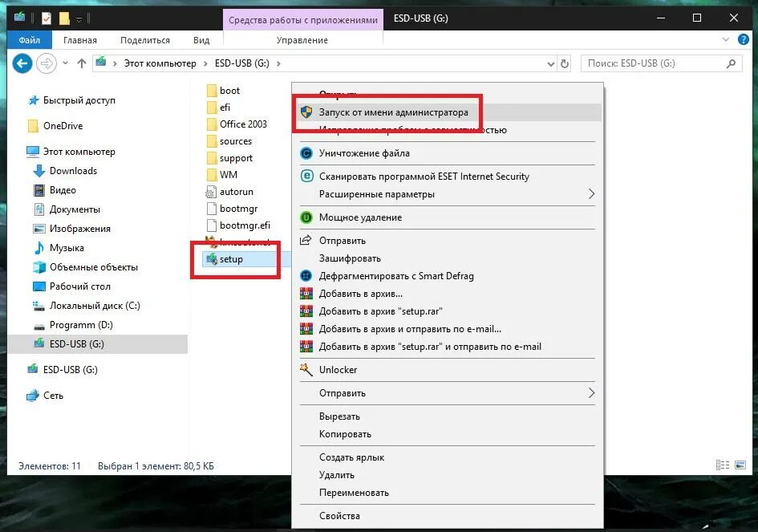Open OneDrive in the navigation pane
Image resolution: width=758 pixels, height=532 pixels.
(x=63, y=126)
